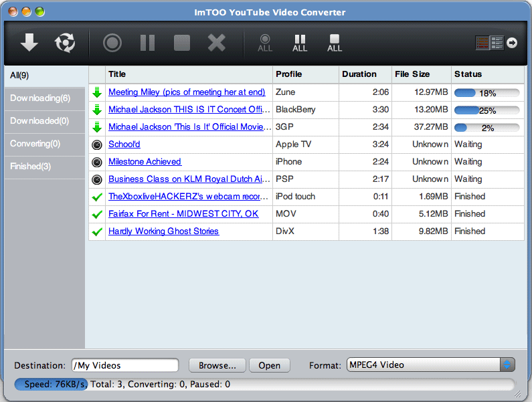Click the Status column header
532x402 pixels.
point(488,74)
